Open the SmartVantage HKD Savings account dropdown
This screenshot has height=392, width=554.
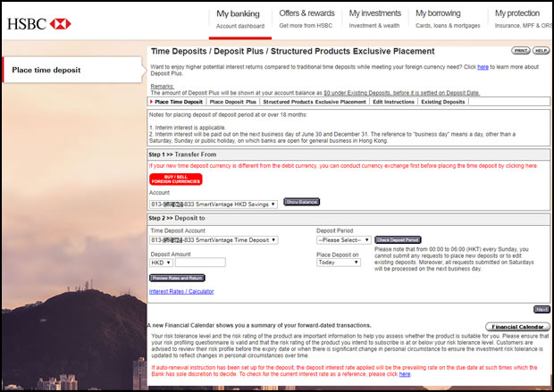click(214, 204)
